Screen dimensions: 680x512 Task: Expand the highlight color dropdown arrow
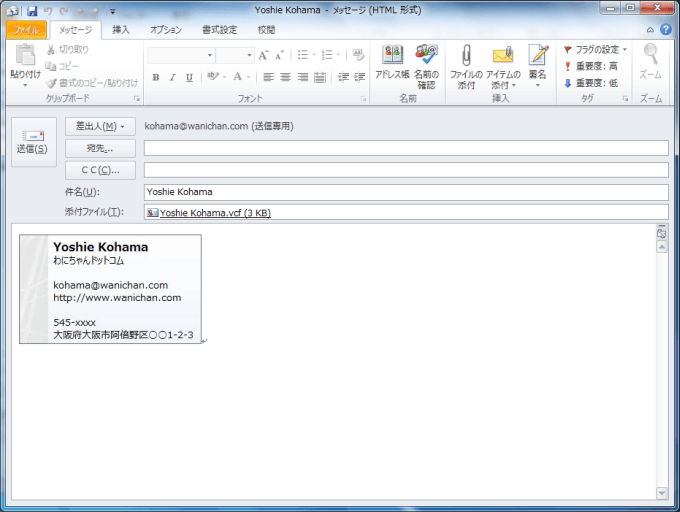tap(225, 77)
